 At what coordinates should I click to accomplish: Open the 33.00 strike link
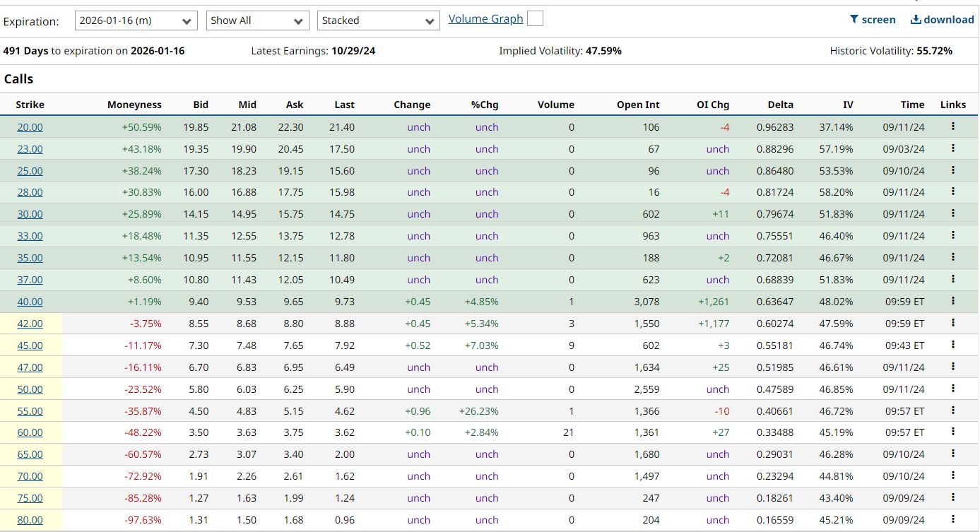pyautogui.click(x=30, y=236)
